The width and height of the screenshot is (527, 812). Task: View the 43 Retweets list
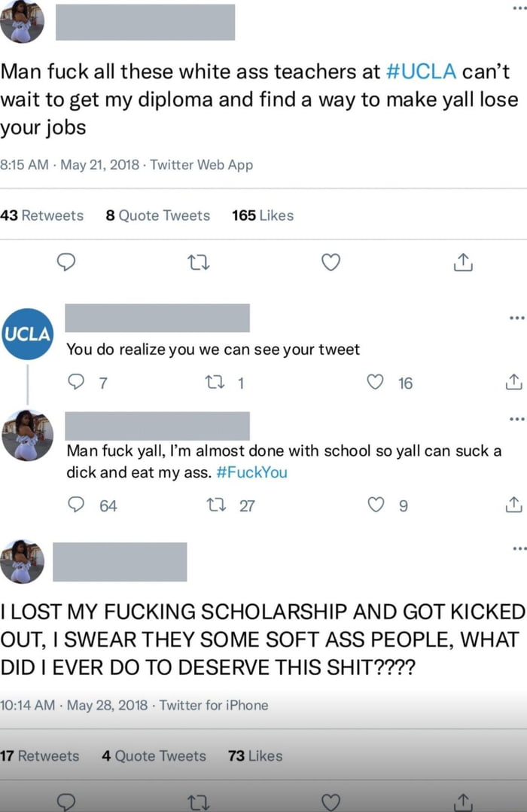41,215
